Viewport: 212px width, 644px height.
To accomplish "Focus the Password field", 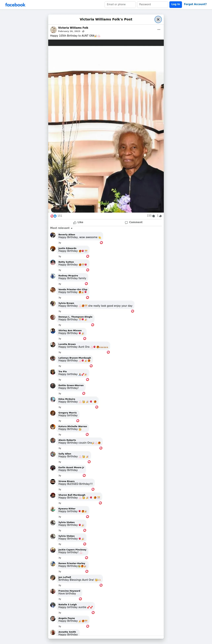I will point(152,4).
